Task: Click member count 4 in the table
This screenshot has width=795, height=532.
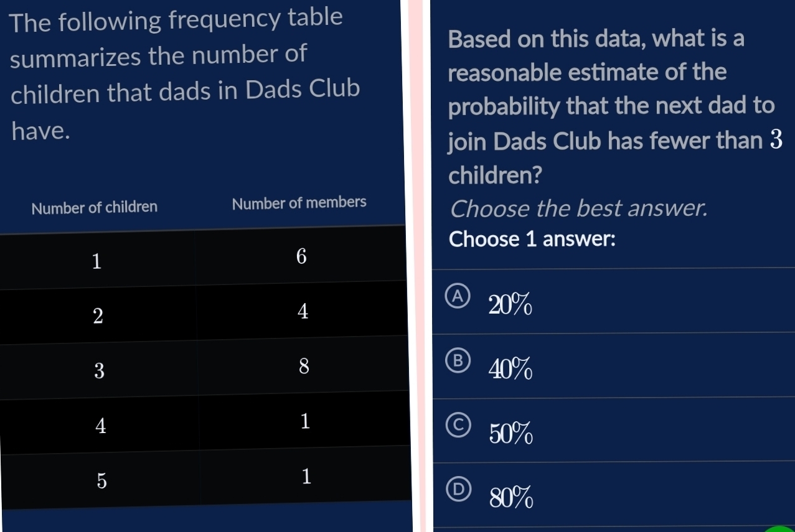Action: (x=303, y=312)
